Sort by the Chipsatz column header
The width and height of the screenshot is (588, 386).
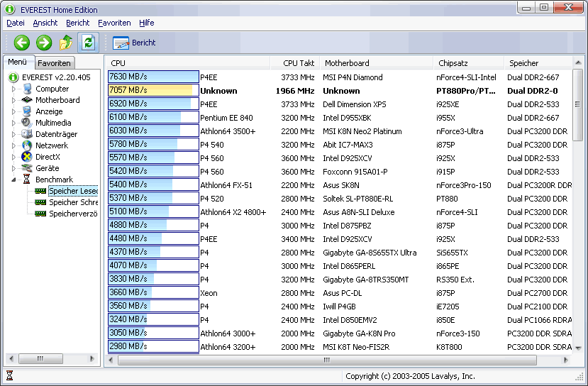(x=469, y=63)
